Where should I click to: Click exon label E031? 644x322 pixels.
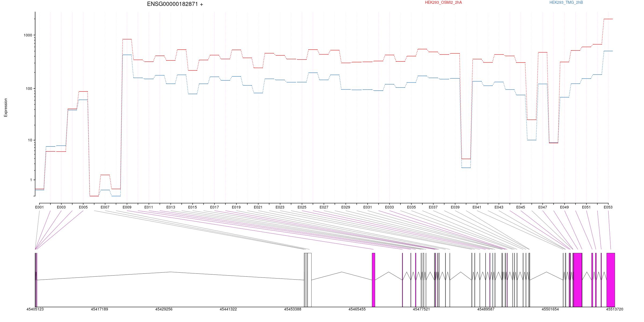[x=368, y=207]
